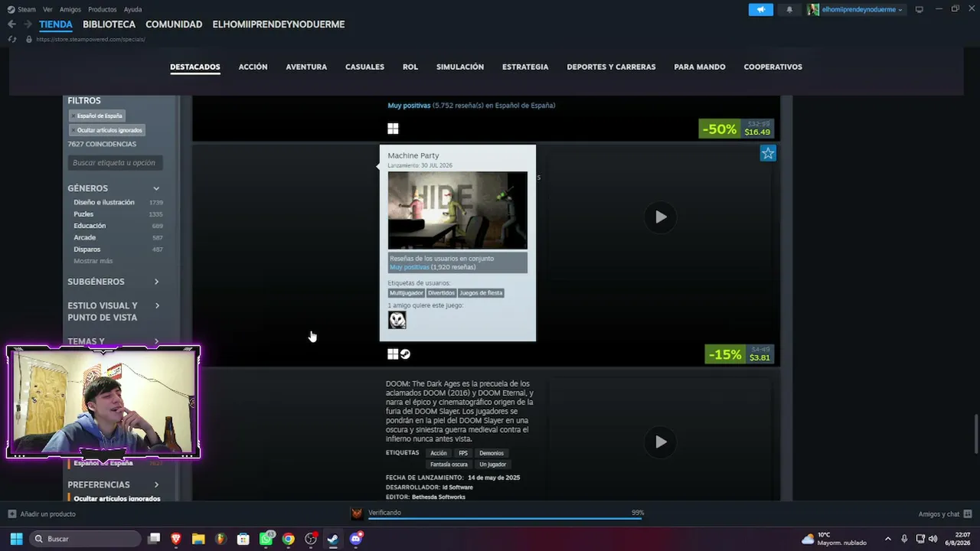Screen dimensions: 980x551
Task: Click the add-product plus icon at bottom left
Action: pyautogui.click(x=11, y=514)
